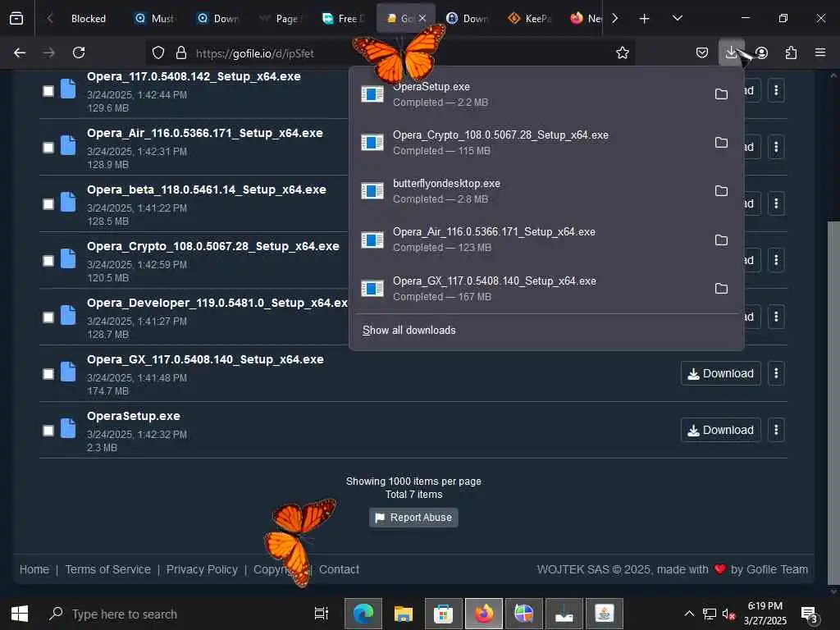Open the Firefox application menu
This screenshot has height=630, width=840.
(x=820, y=52)
